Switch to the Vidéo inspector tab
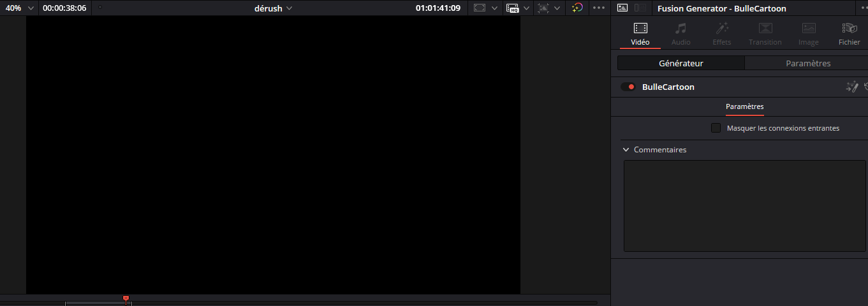This screenshot has width=868, height=306. coord(640,34)
